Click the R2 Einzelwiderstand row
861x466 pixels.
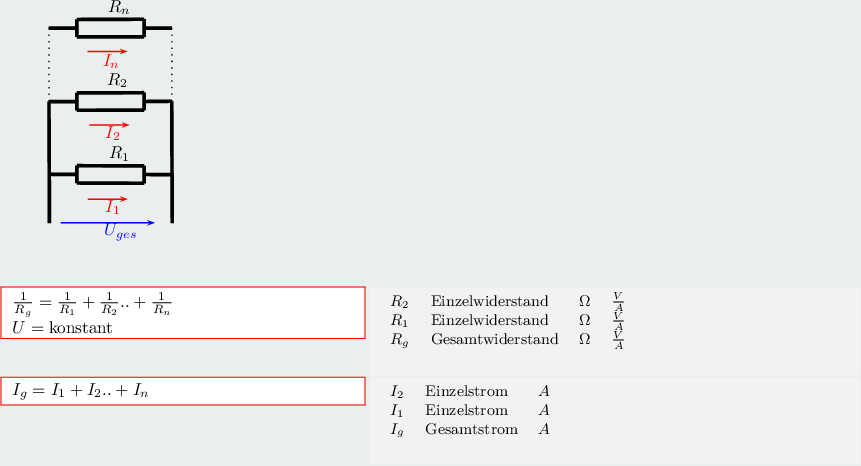pos(507,301)
